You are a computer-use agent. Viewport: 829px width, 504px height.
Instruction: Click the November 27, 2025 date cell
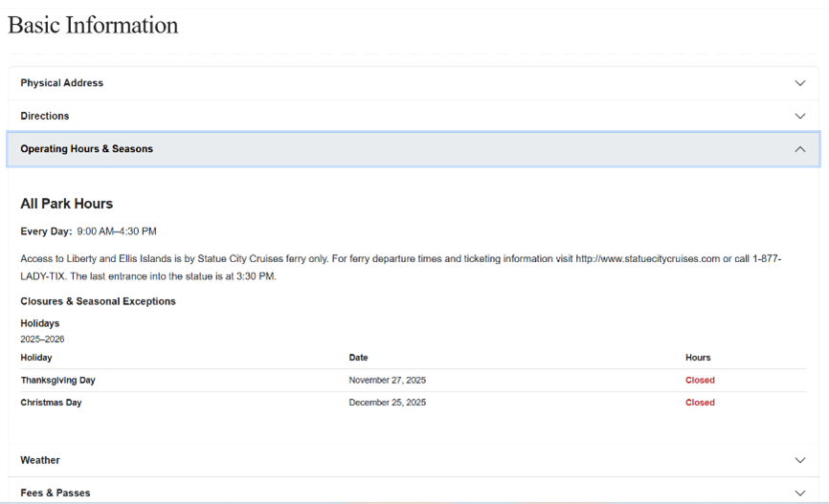[x=388, y=380]
